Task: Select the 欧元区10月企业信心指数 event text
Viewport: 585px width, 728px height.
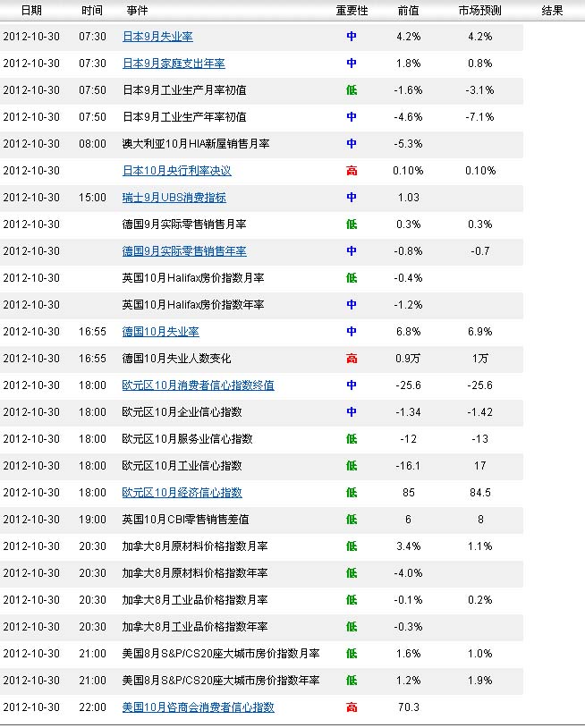Action: click(182, 412)
